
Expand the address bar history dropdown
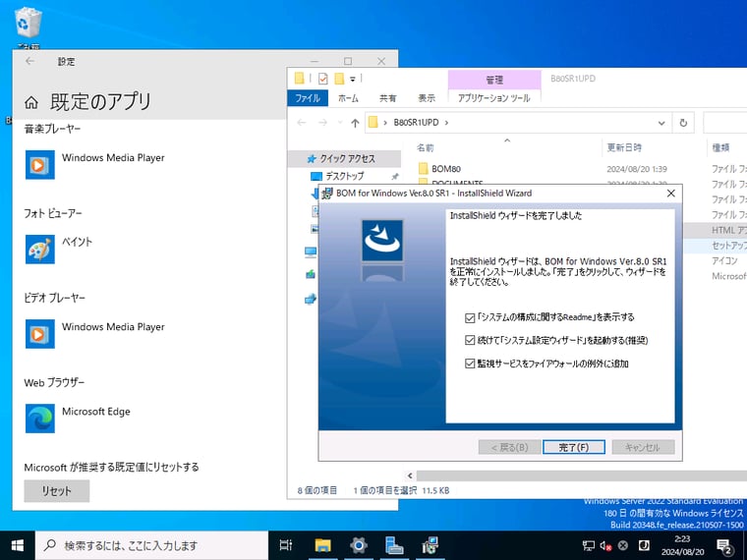661,123
